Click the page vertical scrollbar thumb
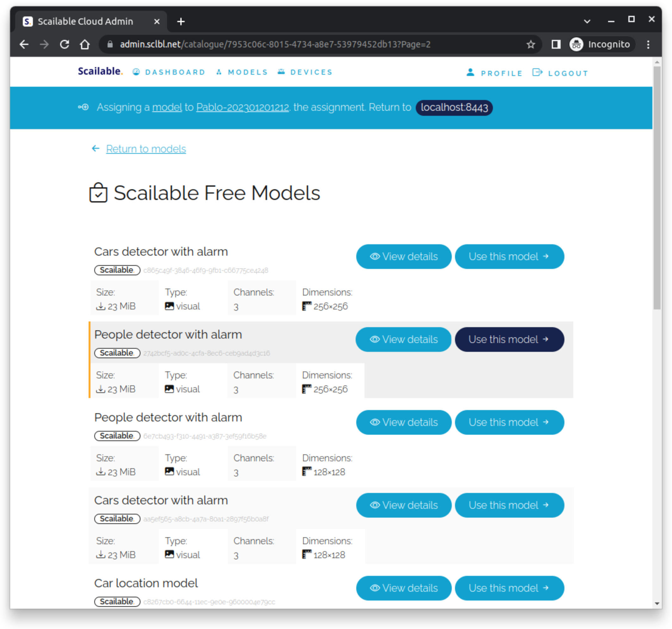Image resolution: width=672 pixels, height=629 pixels. [657, 188]
